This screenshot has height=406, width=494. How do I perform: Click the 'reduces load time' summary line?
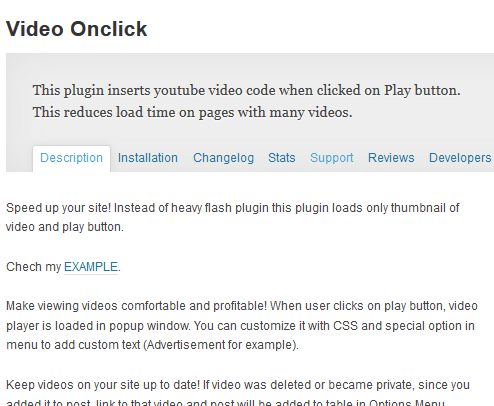(192, 112)
